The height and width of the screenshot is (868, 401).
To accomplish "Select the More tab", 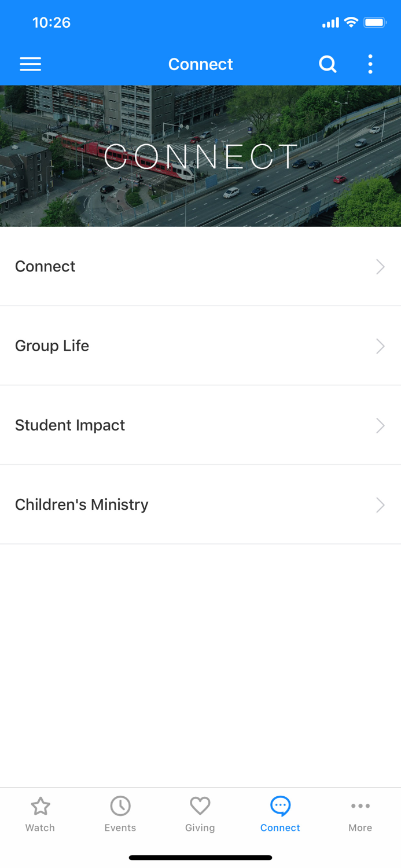I will click(x=360, y=813).
